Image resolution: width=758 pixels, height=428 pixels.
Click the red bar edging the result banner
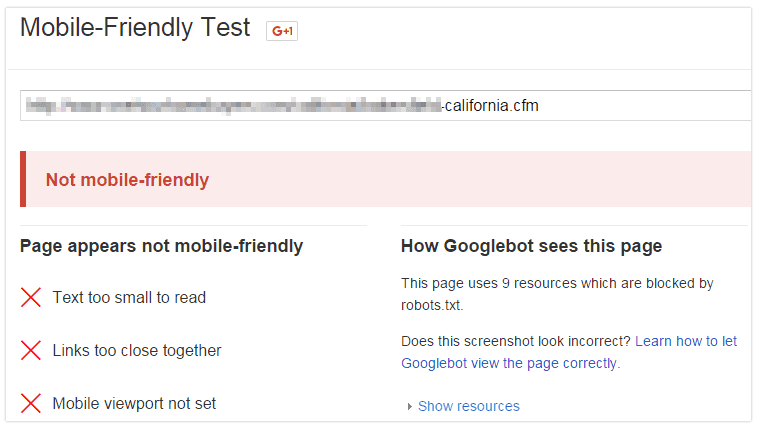(x=23, y=179)
